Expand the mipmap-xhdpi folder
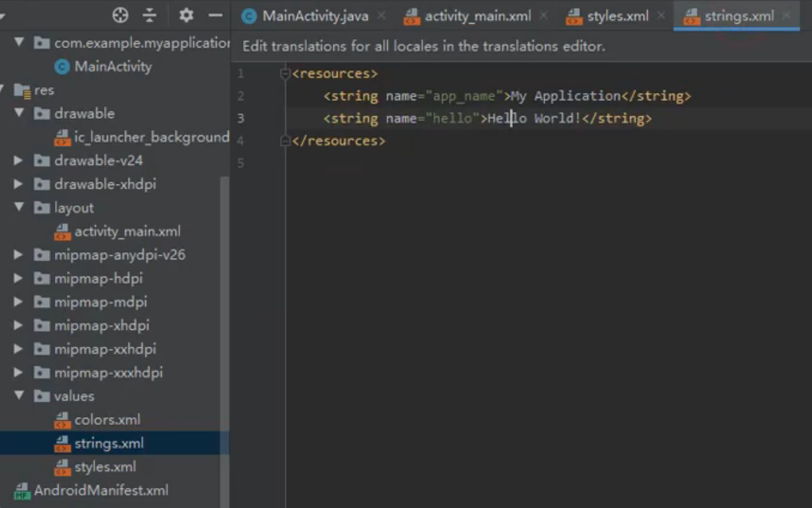Screen dimensions: 812x508 tap(18, 325)
